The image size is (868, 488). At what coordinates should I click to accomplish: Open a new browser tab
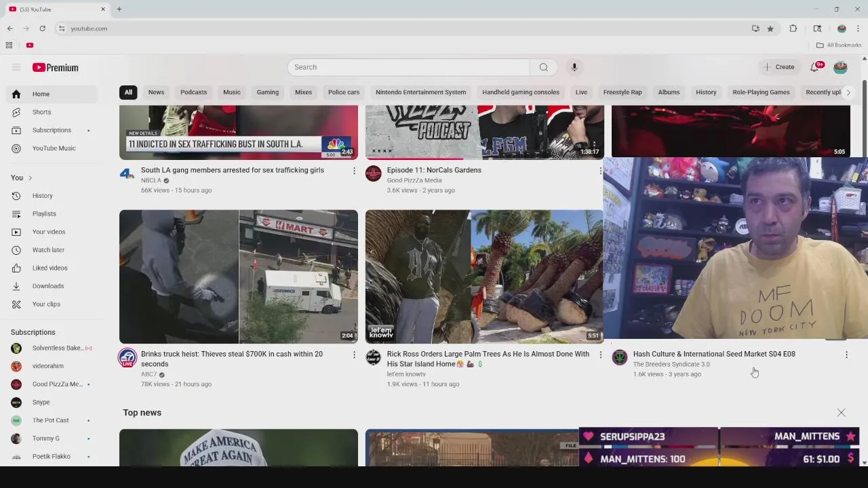coord(119,9)
